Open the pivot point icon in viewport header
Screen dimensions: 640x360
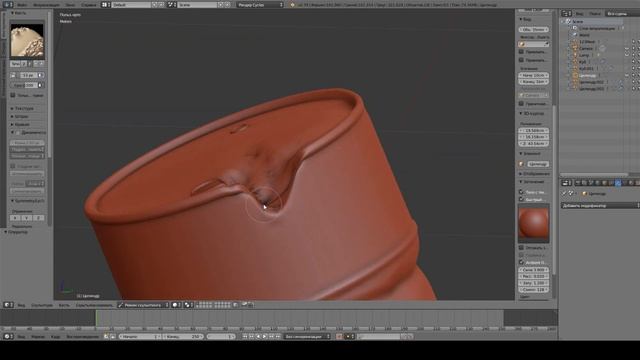(188, 305)
